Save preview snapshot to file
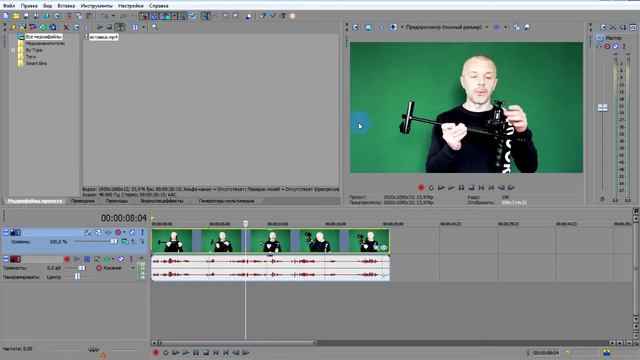 point(527,27)
